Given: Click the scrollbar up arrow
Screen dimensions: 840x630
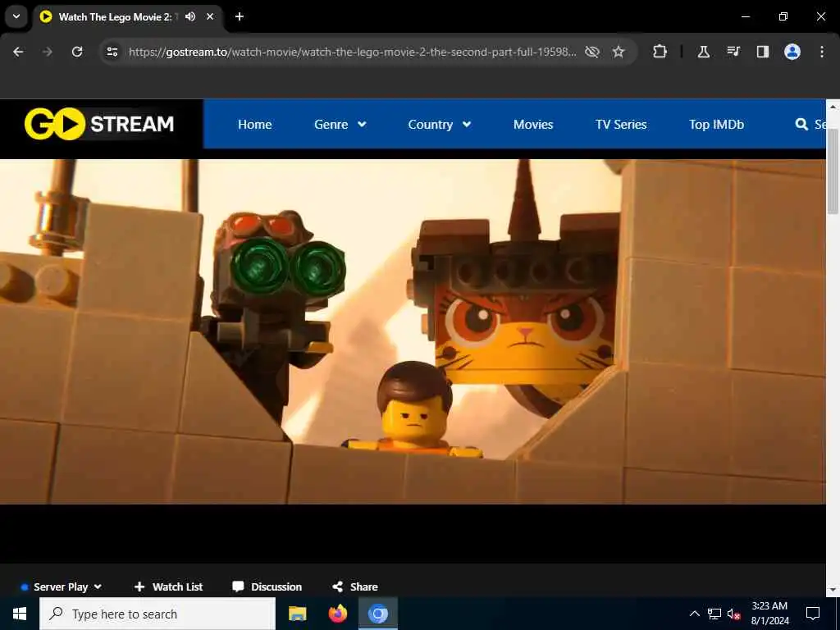Looking at the screenshot, I should (x=833, y=107).
